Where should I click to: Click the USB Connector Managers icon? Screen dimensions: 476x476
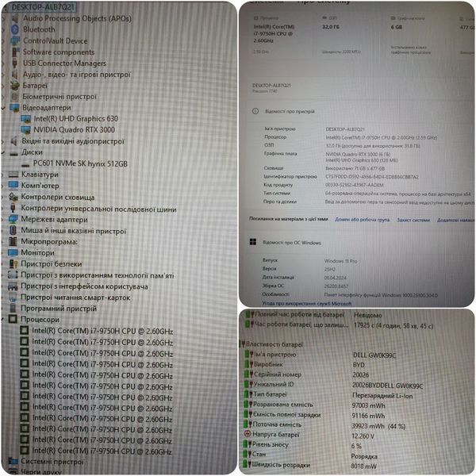click(x=14, y=63)
